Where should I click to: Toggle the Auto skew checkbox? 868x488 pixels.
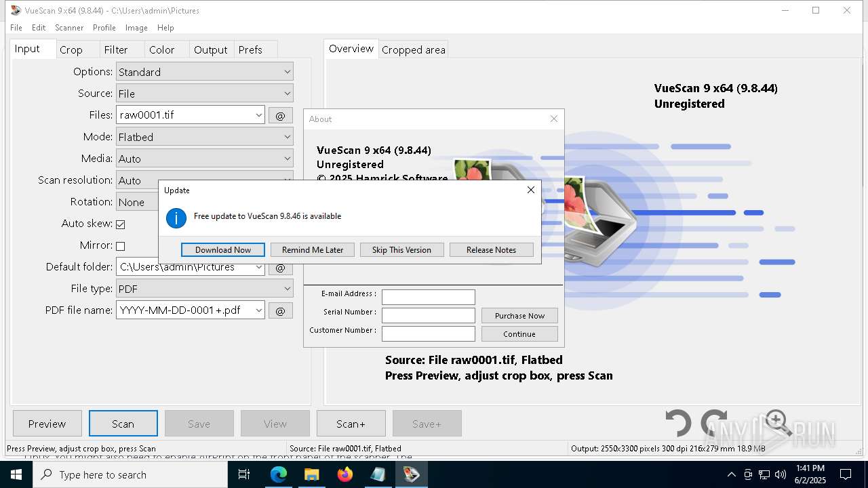pyautogui.click(x=121, y=224)
